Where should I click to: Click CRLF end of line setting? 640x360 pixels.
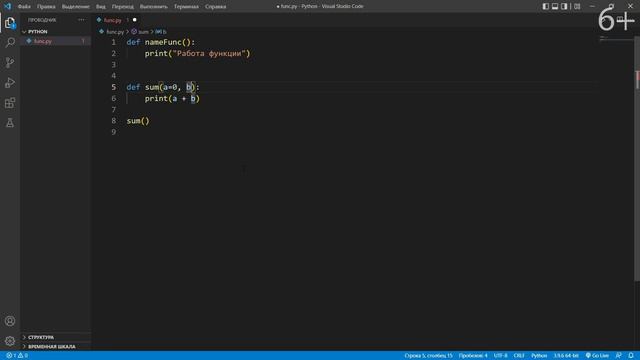tap(519, 356)
